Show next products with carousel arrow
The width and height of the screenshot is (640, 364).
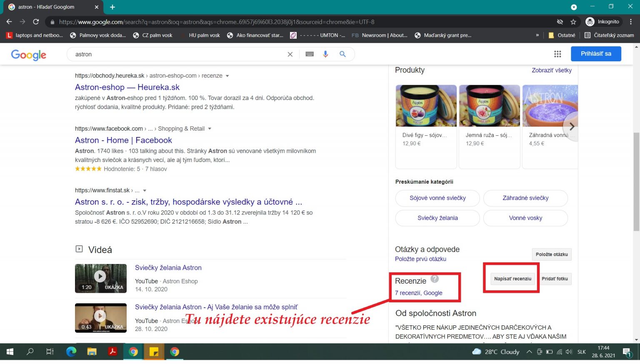click(x=572, y=126)
